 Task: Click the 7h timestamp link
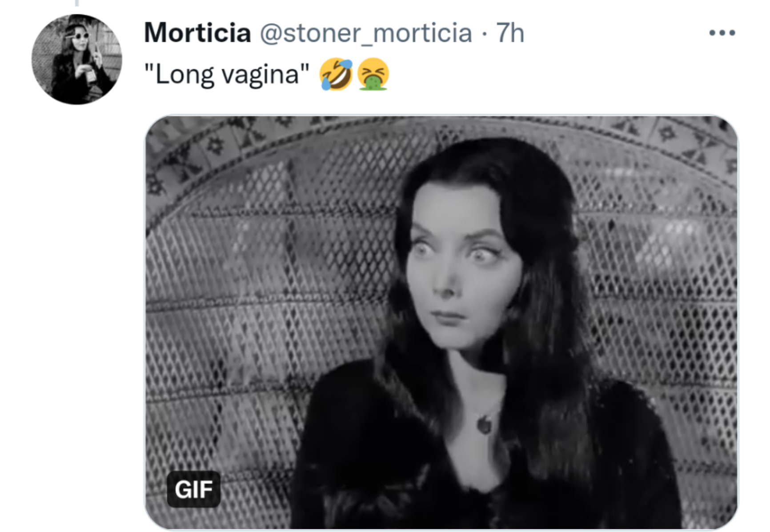[x=510, y=33]
